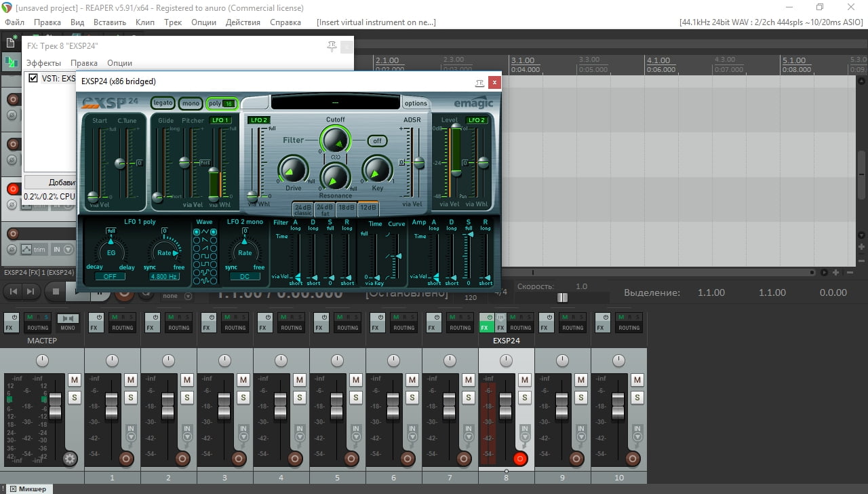Open the Справка menu
The height and width of the screenshot is (494, 868).
[x=285, y=22]
